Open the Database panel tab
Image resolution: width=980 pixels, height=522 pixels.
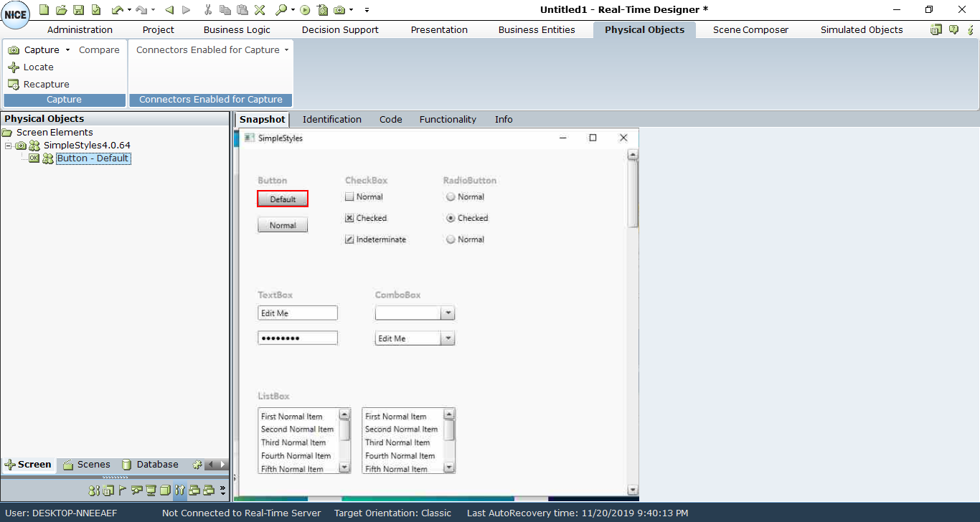150,465
